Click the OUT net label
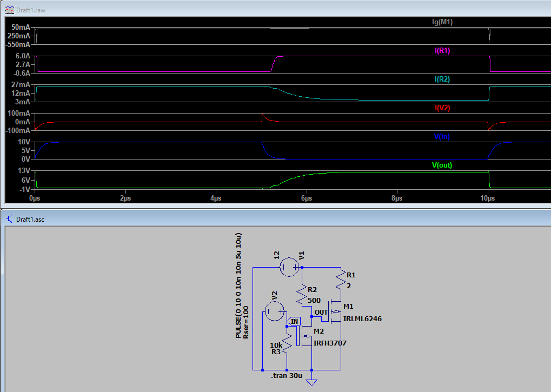This screenshot has width=551, height=392. (x=321, y=313)
